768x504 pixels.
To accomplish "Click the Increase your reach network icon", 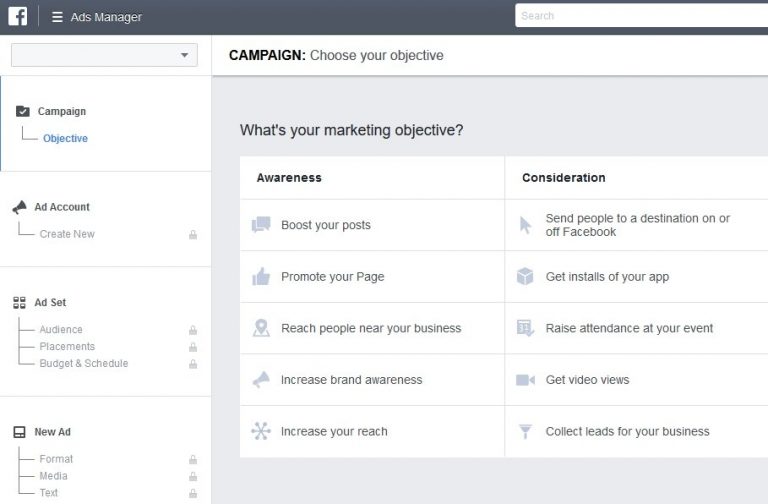I will click(261, 431).
